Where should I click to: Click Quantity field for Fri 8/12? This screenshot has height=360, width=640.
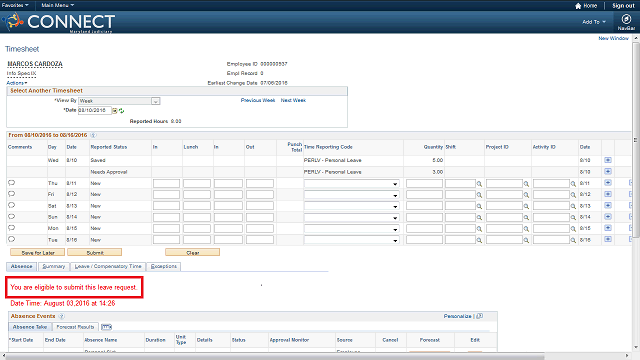(424, 195)
